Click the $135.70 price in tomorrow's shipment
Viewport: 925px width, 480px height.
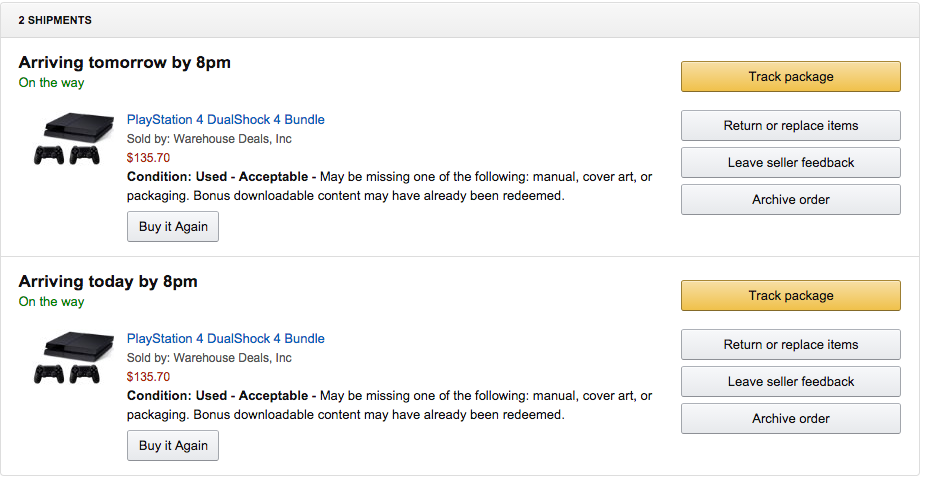[x=148, y=157]
